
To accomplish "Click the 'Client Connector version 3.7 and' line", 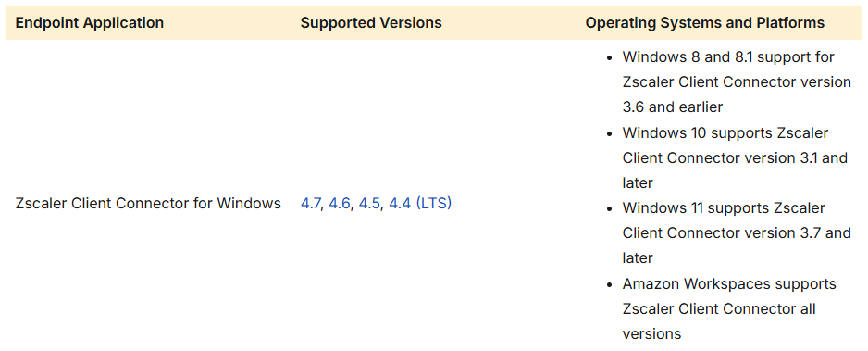I will 737,233.
